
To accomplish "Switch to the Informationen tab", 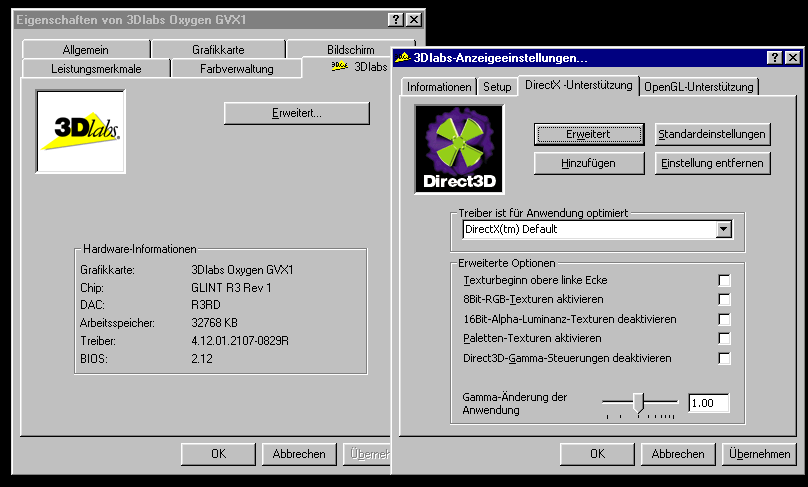I will click(439, 87).
